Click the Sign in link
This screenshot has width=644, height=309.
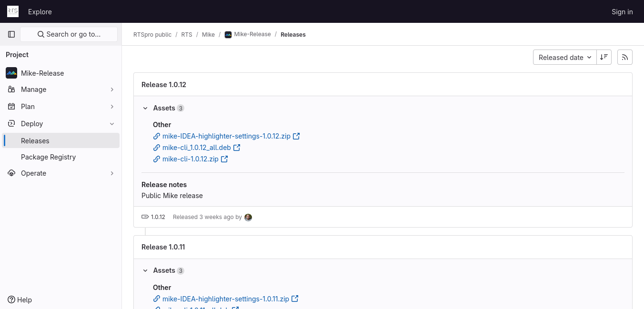(622, 11)
